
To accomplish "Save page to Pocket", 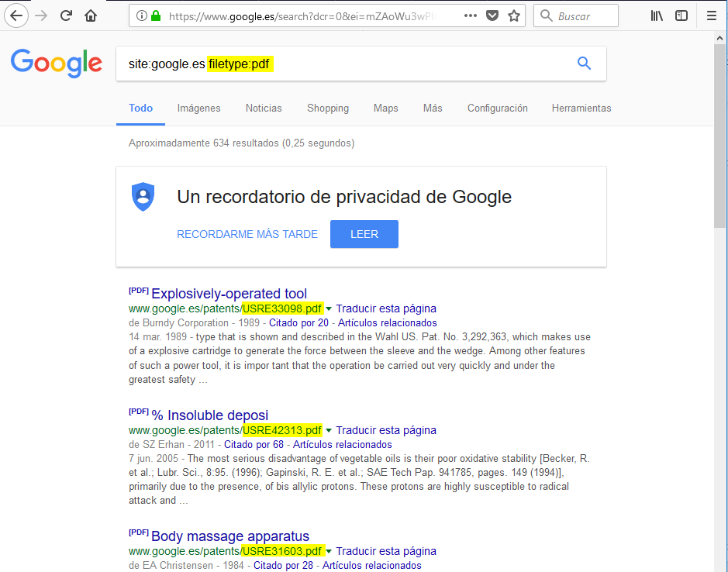I will click(x=492, y=16).
